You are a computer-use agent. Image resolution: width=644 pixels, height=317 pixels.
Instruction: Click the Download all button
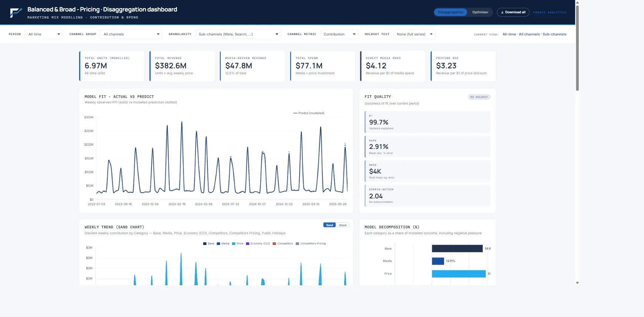[513, 12]
